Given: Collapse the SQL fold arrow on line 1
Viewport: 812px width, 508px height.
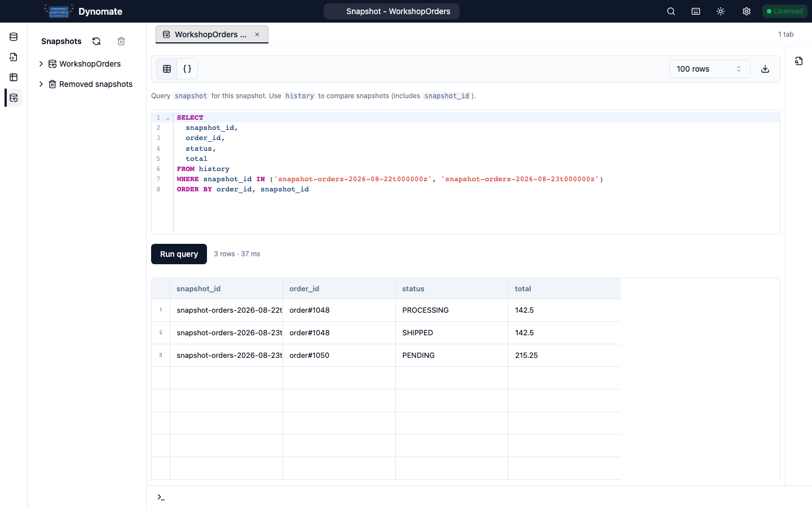Looking at the screenshot, I should 167,118.
